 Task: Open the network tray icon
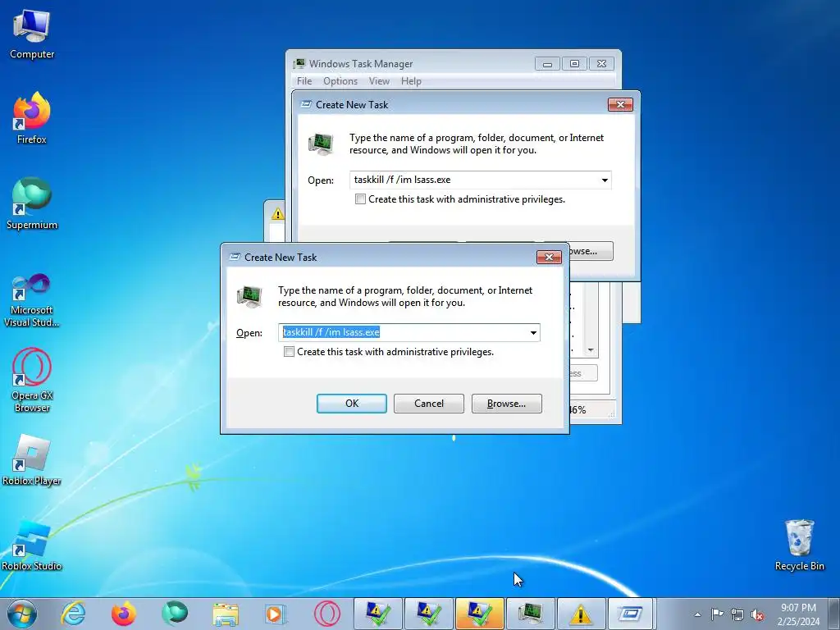[737, 614]
